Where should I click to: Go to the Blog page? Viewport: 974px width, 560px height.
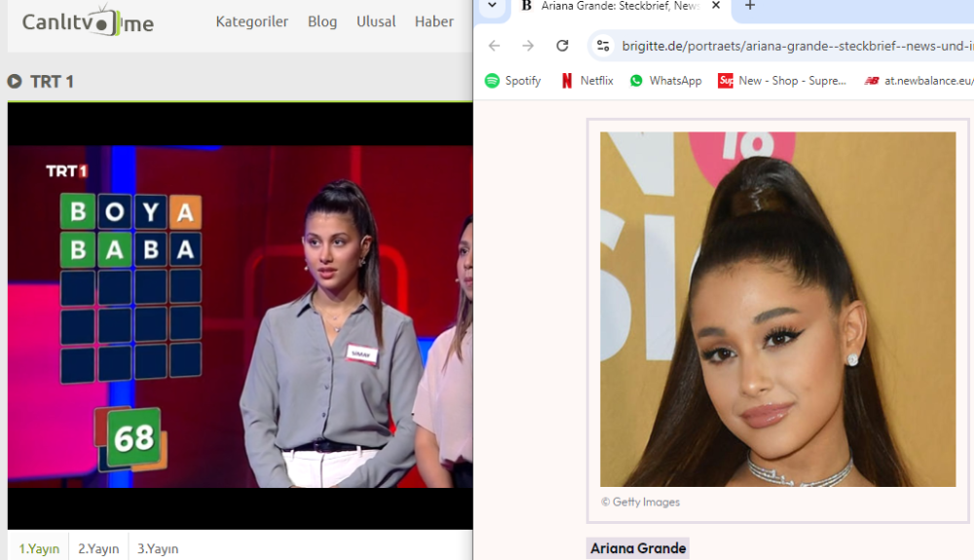321,21
